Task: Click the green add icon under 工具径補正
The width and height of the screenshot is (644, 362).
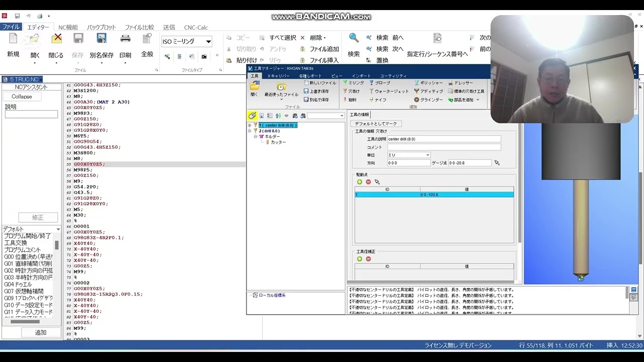Action: coord(359,259)
